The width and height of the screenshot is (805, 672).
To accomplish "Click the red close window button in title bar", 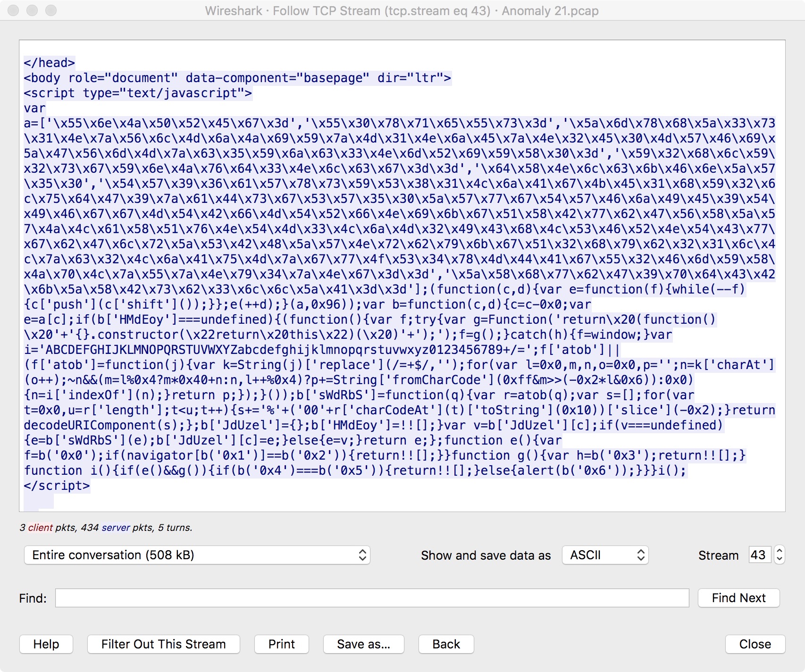I will click(x=14, y=10).
